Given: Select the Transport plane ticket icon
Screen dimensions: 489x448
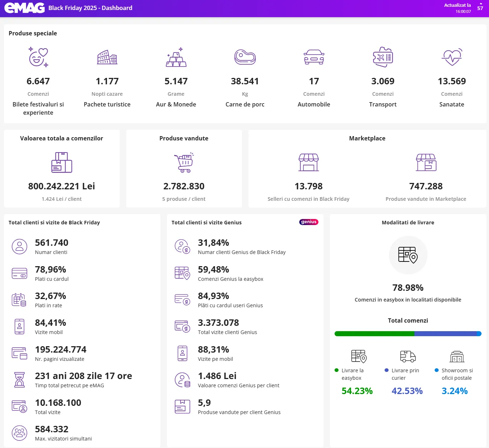Looking at the screenshot, I should [x=383, y=57].
